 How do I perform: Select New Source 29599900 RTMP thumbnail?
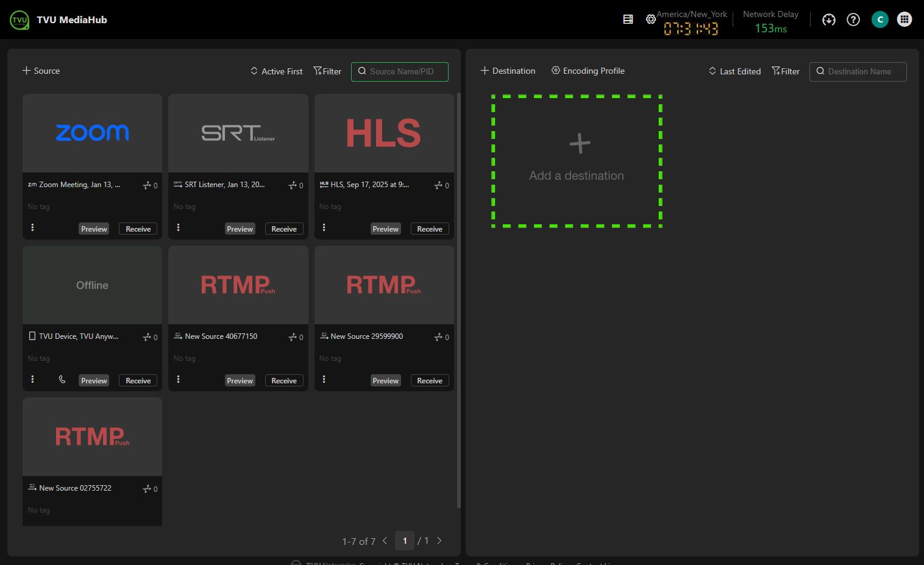(384, 285)
